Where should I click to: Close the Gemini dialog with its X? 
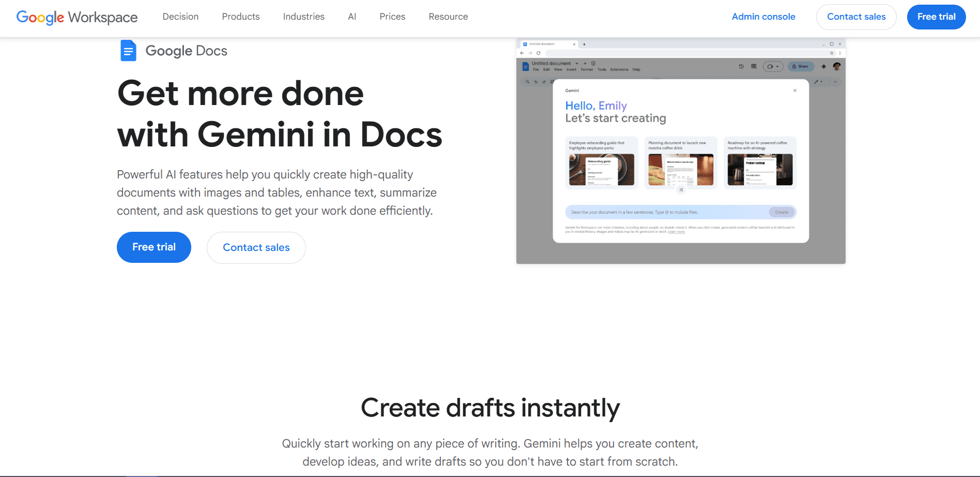pos(795,91)
